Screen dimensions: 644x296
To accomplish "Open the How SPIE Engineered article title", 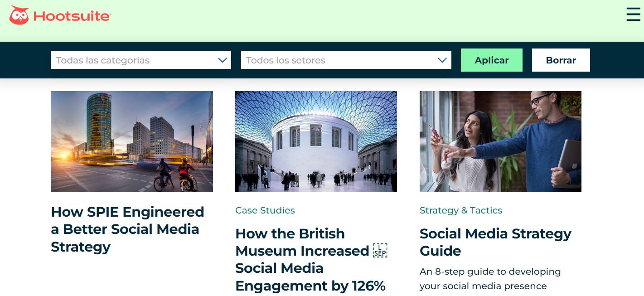I will (x=127, y=229).
